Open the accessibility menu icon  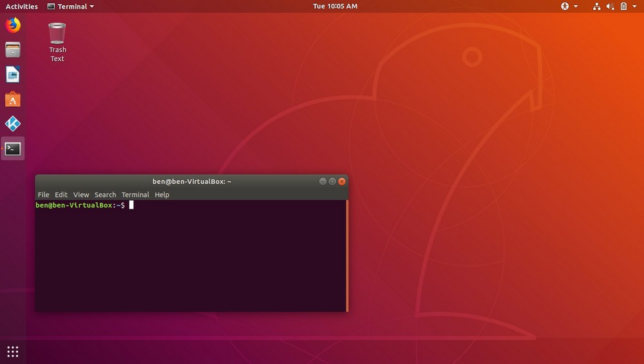click(x=565, y=6)
